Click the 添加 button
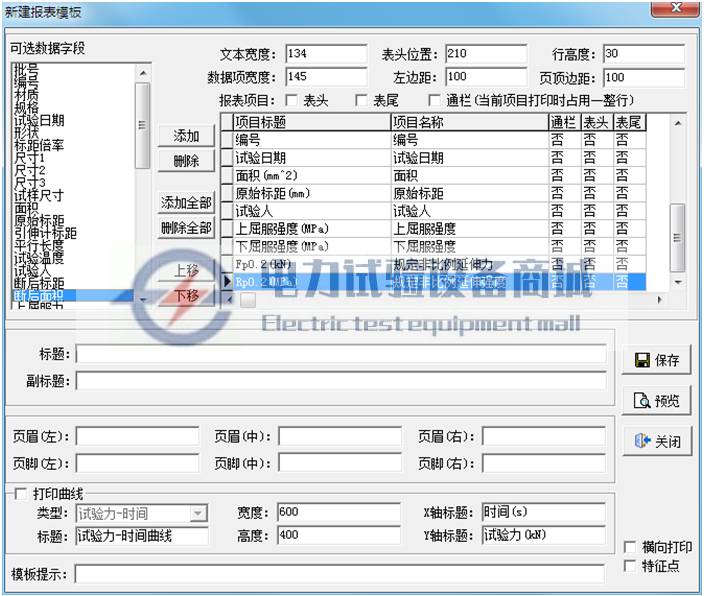 click(186, 136)
